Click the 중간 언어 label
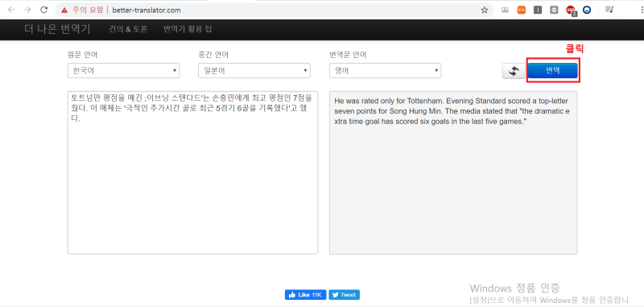Viewport: 644px width, 307px height. pos(213,55)
